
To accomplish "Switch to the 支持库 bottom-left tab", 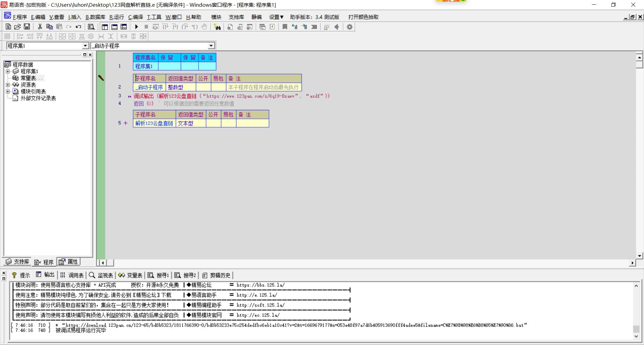I will point(17,262).
